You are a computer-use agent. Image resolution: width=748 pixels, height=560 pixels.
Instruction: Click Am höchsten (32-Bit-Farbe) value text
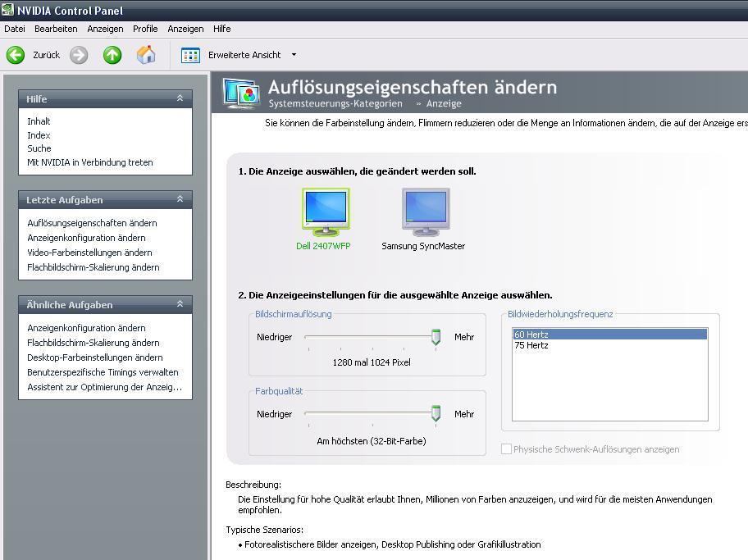tap(372, 441)
